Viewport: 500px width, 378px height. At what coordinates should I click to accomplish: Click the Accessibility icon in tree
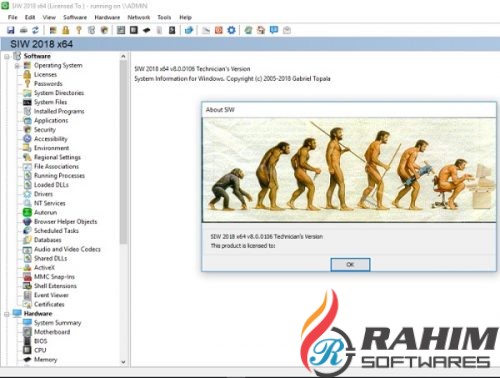point(27,139)
